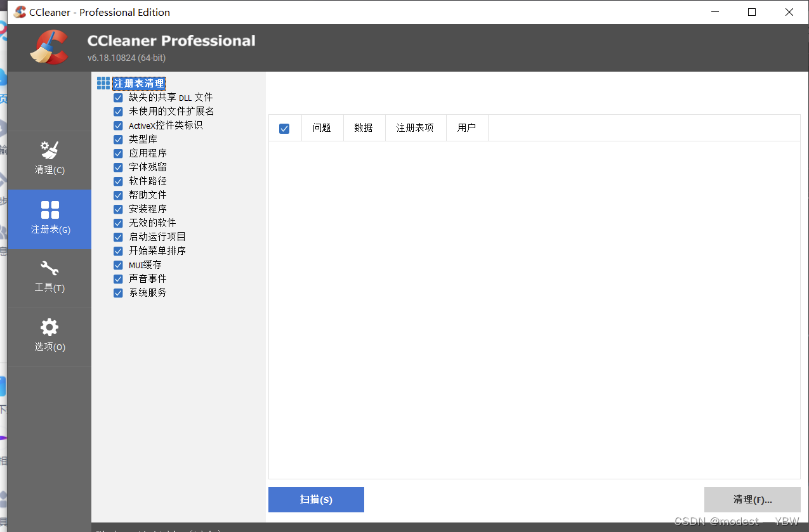Toggle 未使用的文件扩展名 checkbox
The image size is (809, 532).
pyautogui.click(x=118, y=112)
